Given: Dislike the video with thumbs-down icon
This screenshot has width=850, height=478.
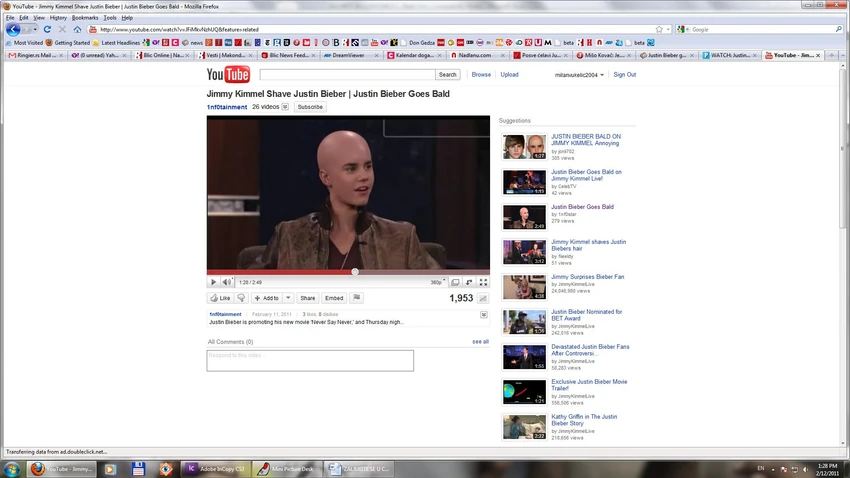Looking at the screenshot, I should (241, 298).
